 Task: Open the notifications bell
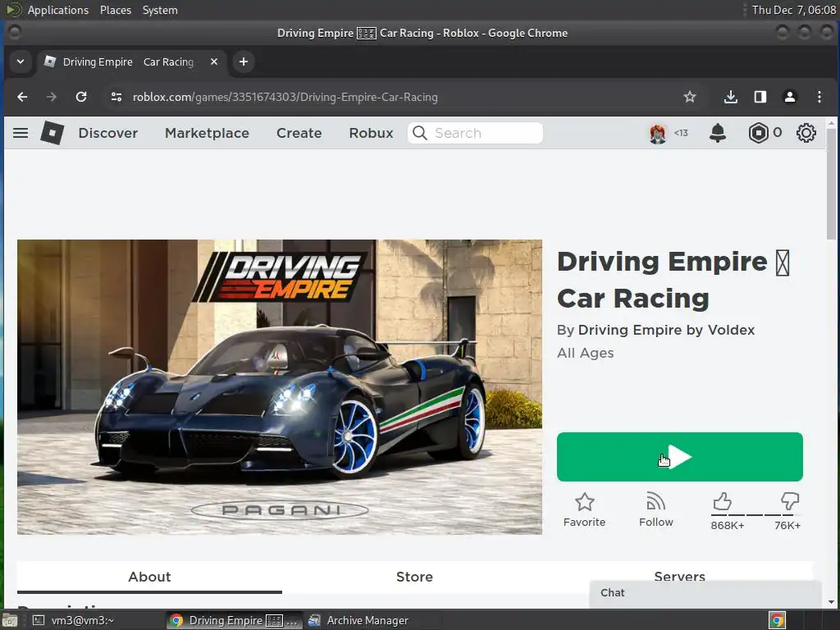click(718, 133)
